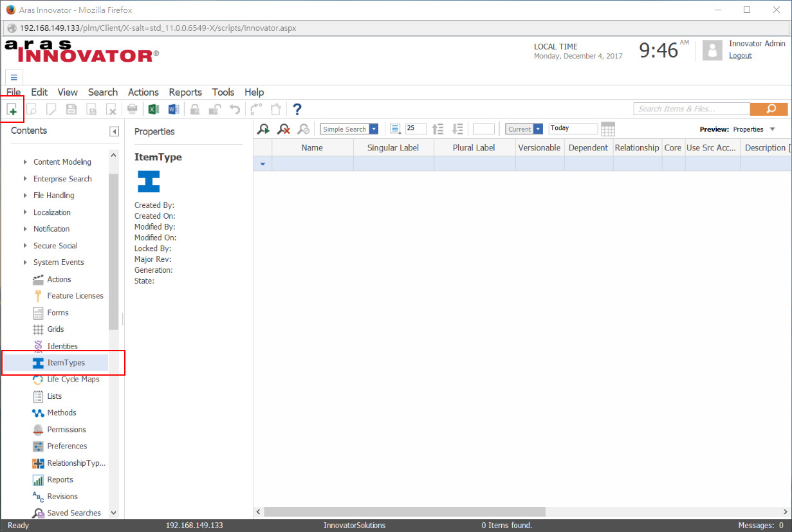Open the hamburger navigation menu

pos(14,77)
